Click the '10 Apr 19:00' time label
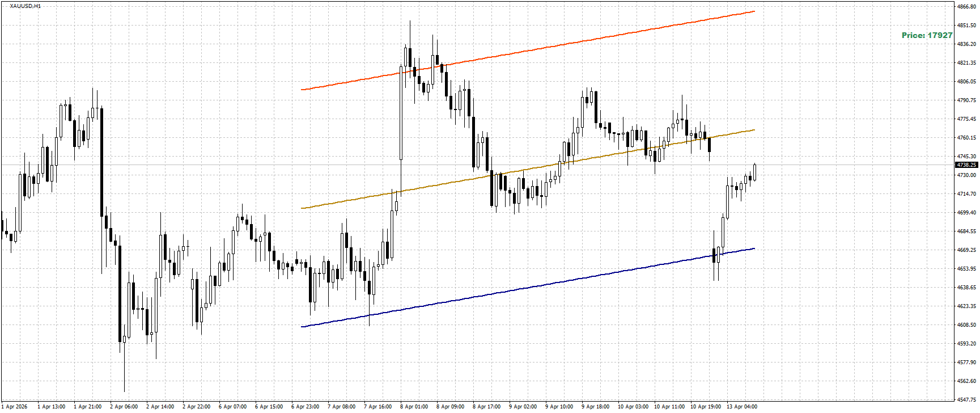980x413 pixels. click(x=706, y=407)
